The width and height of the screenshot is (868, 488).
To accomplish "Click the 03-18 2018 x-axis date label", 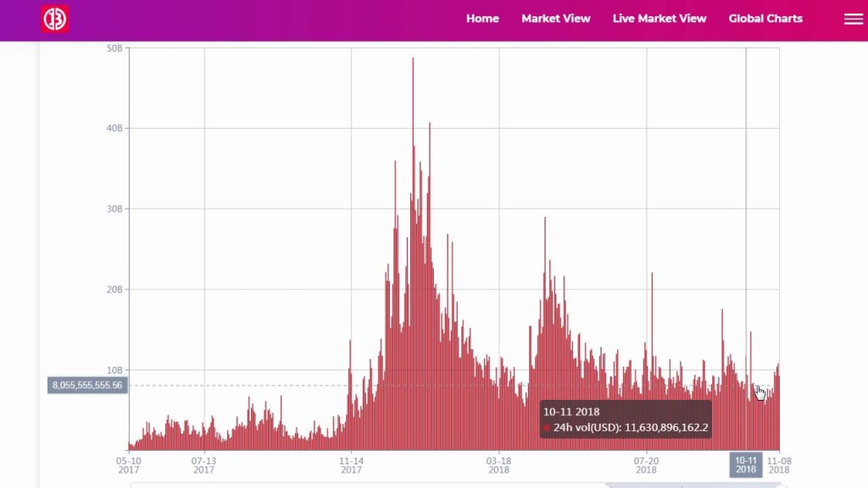I will 498,464.
